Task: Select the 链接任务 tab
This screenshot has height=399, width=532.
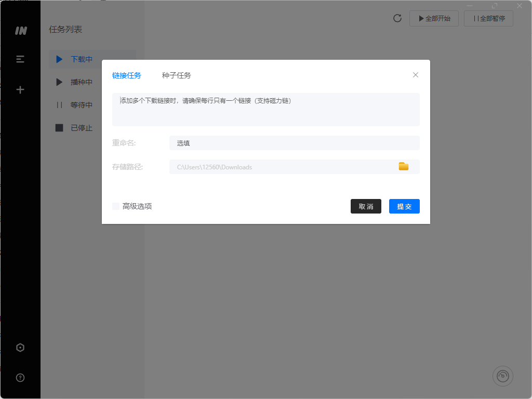Action: (126, 75)
